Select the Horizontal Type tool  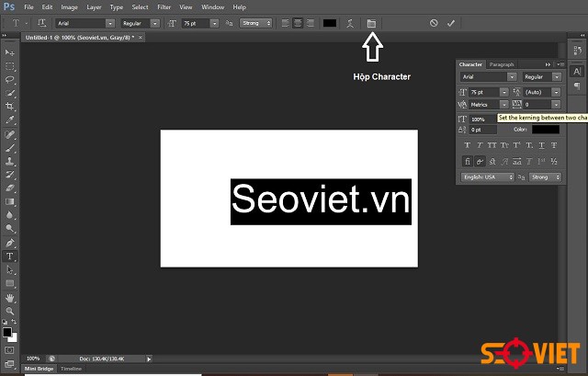[10, 256]
